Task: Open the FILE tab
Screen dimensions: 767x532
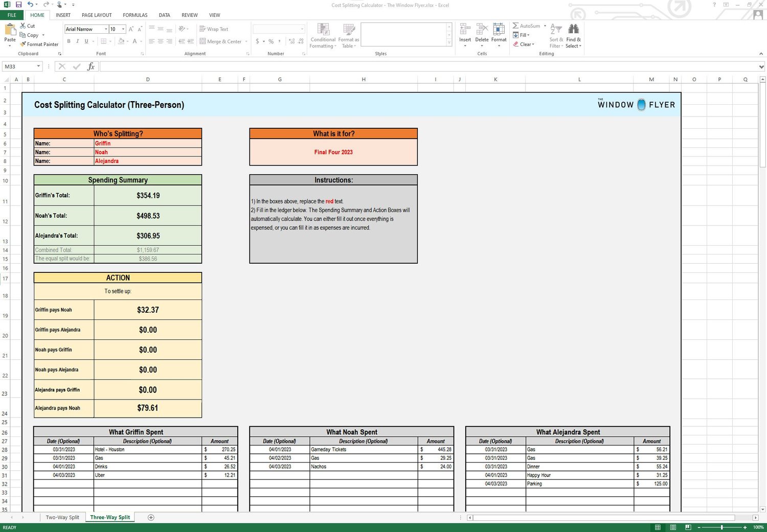Action: point(12,15)
